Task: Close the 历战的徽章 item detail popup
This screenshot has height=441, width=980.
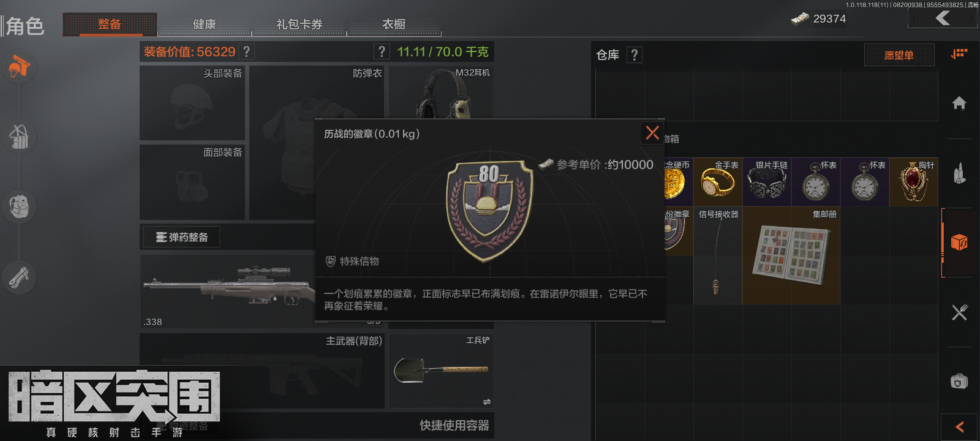Action: click(652, 132)
